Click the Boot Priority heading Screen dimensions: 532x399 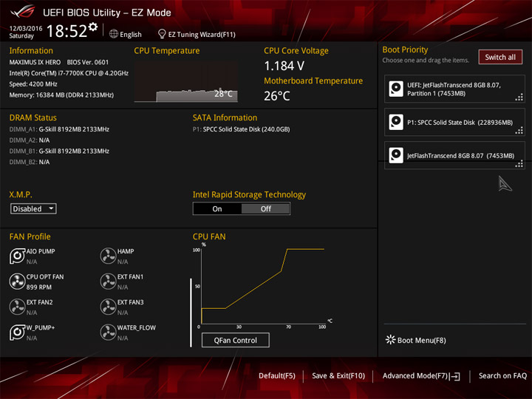405,50
